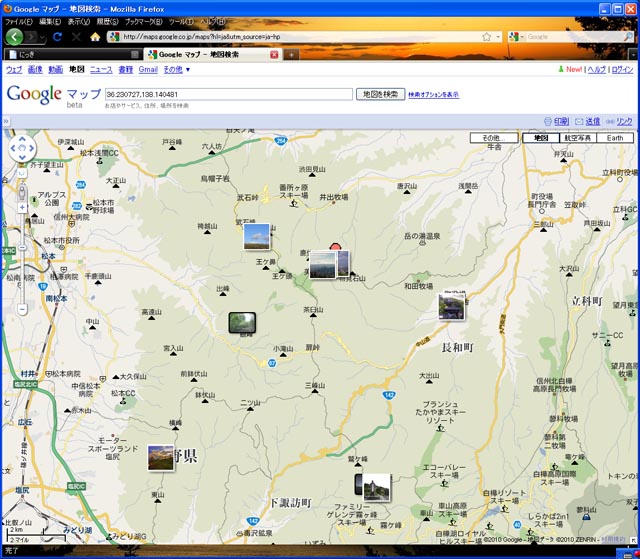Click the ログイン link

(x=622, y=69)
